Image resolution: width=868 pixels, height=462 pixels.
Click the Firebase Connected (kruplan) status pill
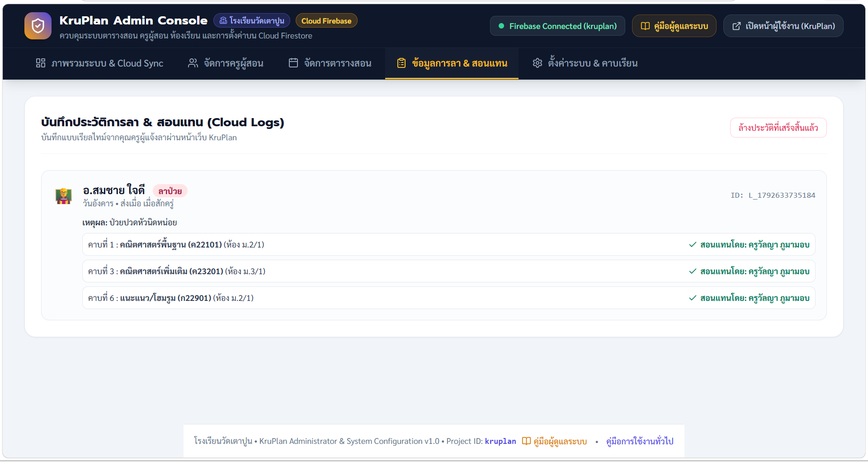click(557, 26)
